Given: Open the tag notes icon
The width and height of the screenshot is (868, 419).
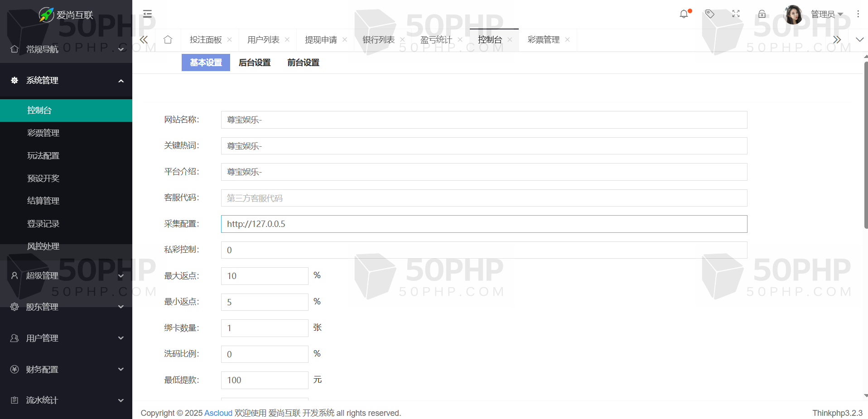Looking at the screenshot, I should click(710, 14).
